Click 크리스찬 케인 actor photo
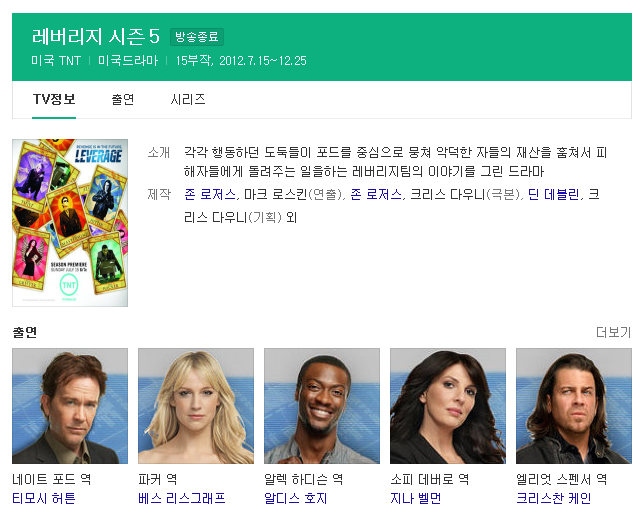Viewport: 644px width, 520px height. click(574, 406)
